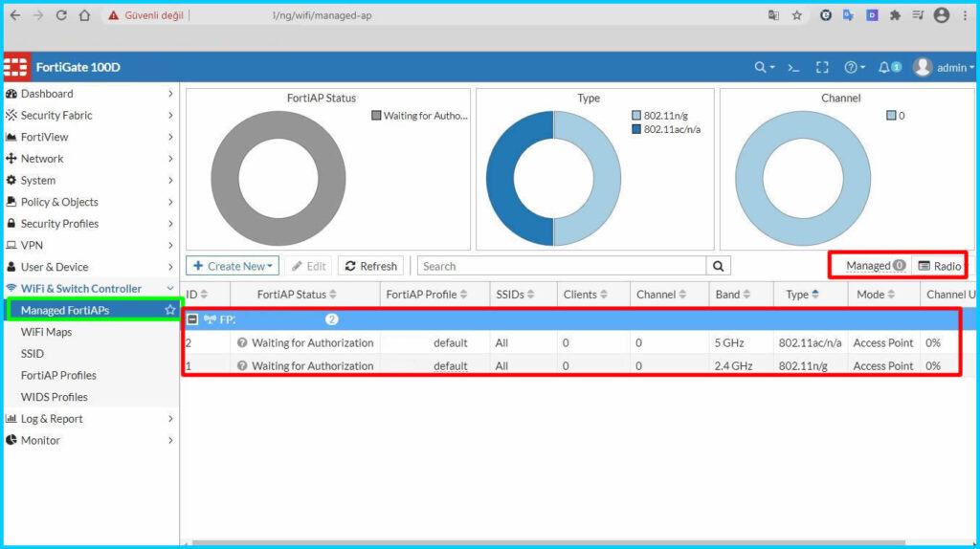Expand Security Profiles menu
The width and height of the screenshot is (980, 549).
89,224
